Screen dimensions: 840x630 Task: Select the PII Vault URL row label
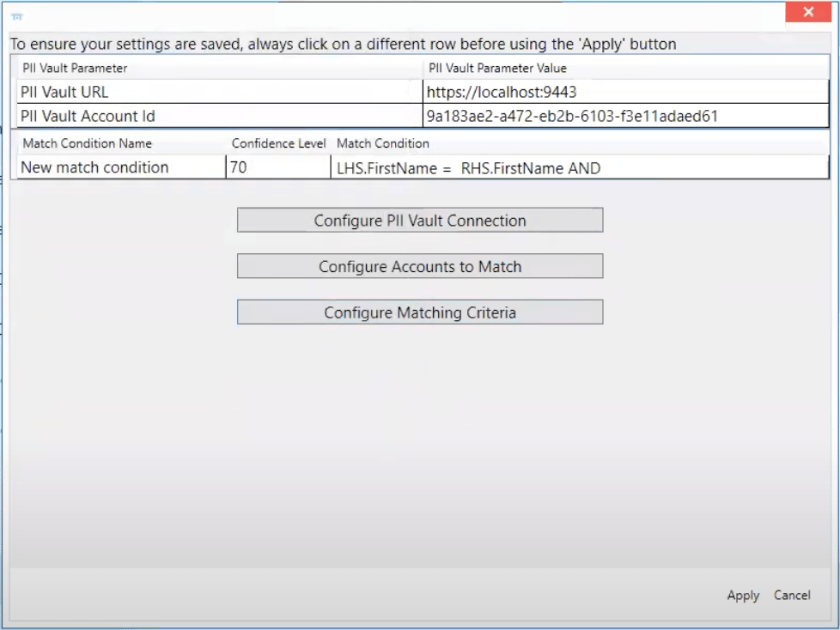220,92
